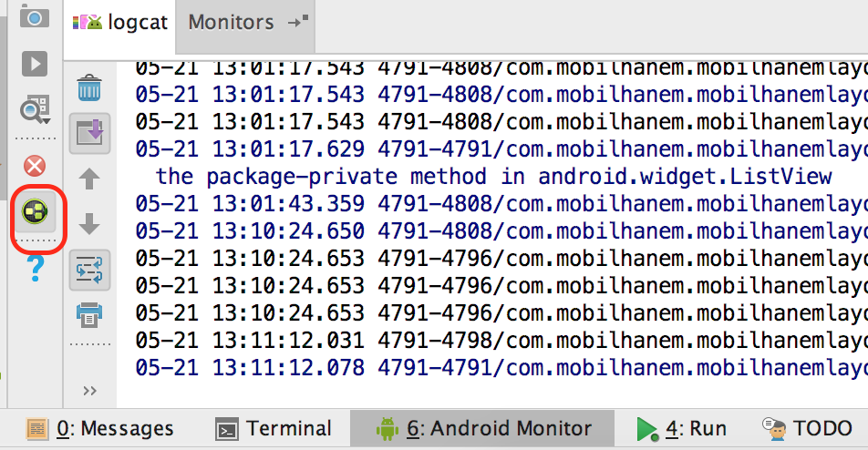
Task: Print the logcat output with printer icon
Action: tap(89, 315)
